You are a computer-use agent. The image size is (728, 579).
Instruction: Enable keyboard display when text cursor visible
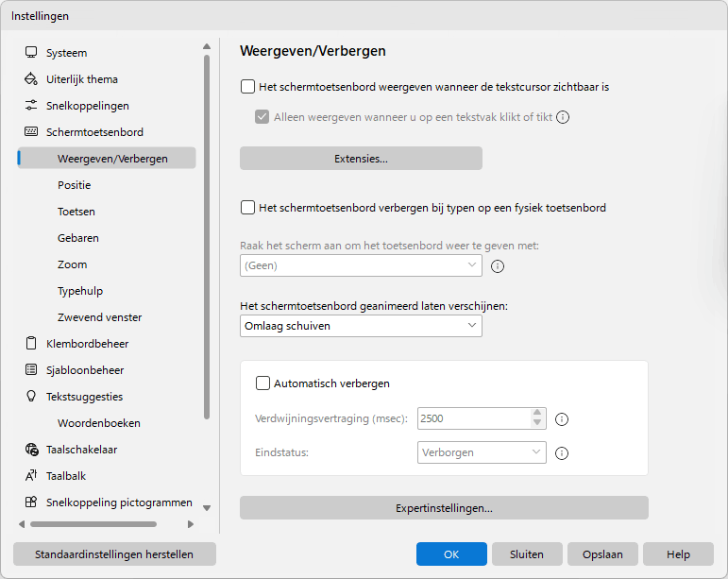click(x=248, y=87)
